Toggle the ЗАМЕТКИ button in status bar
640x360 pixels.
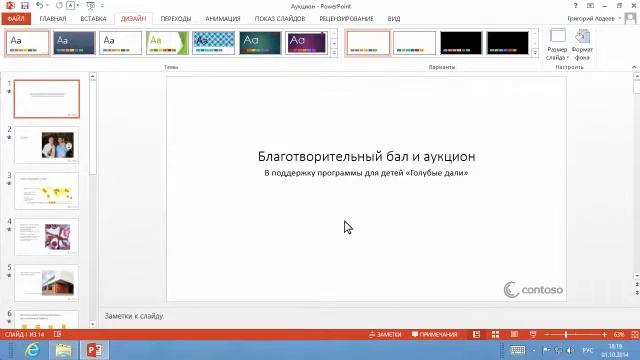coord(385,334)
